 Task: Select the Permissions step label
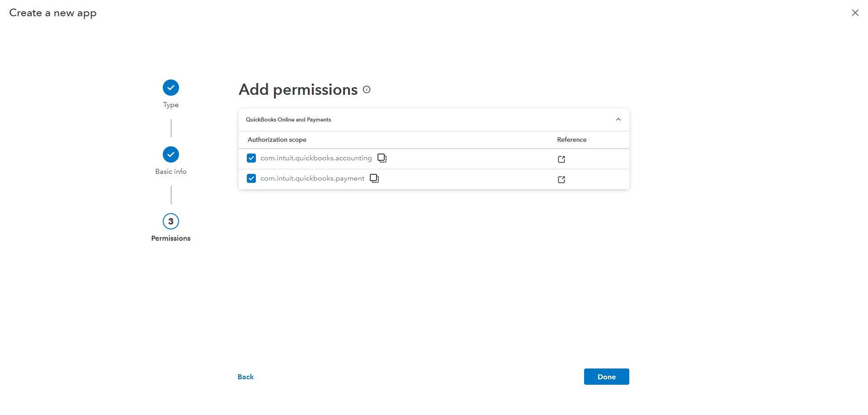171,238
